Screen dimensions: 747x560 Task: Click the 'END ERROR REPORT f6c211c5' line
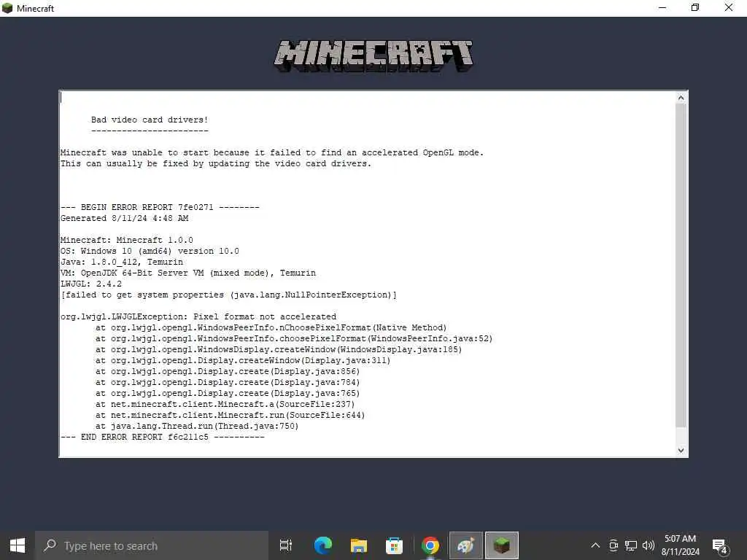[x=163, y=437]
